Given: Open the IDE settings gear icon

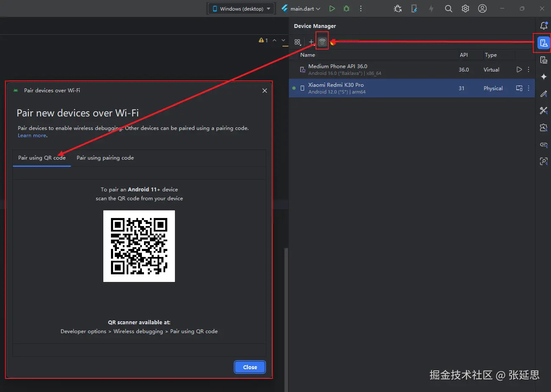Looking at the screenshot, I should tap(465, 8).
